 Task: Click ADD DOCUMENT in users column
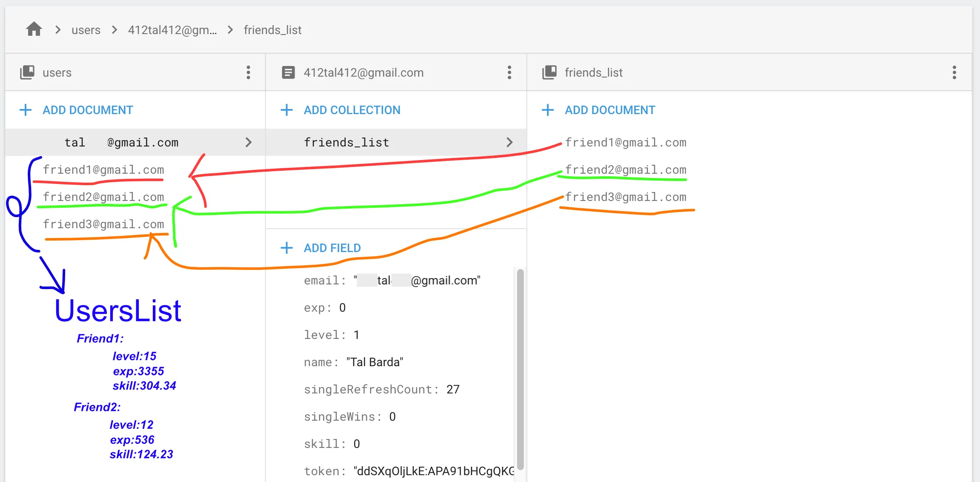click(87, 110)
